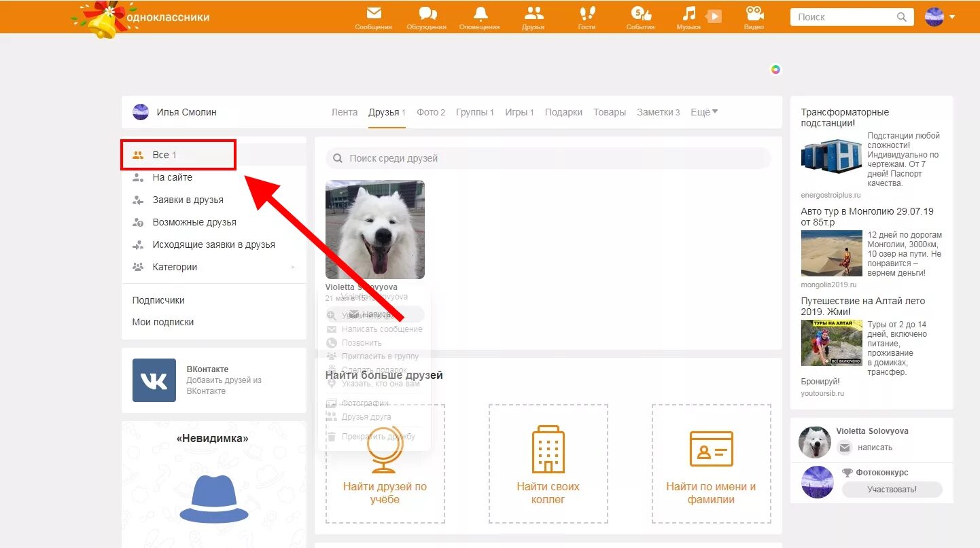This screenshot has height=548, width=980.
Task: Open the Трансформаторные подстанции ad title
Action: (x=845, y=117)
